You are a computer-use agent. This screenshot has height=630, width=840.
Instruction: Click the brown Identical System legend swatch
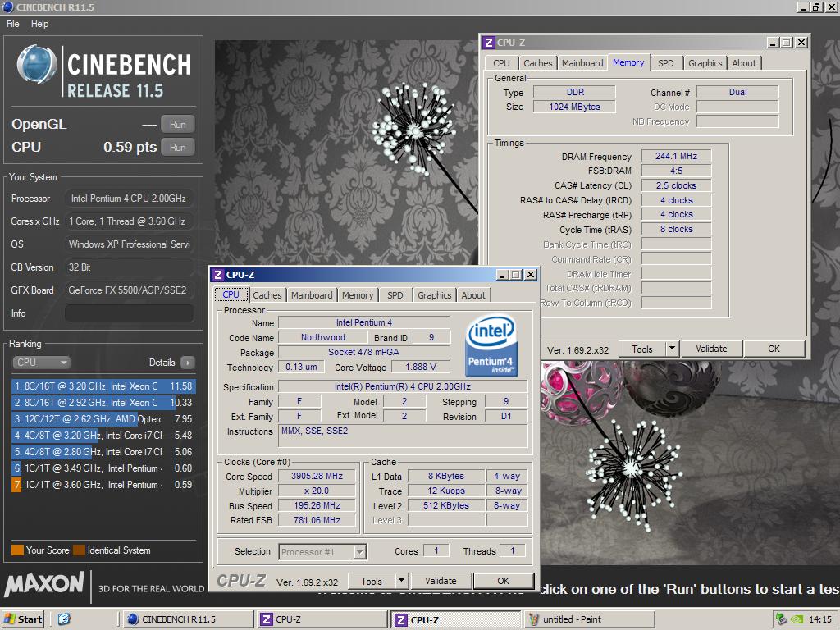(80, 550)
